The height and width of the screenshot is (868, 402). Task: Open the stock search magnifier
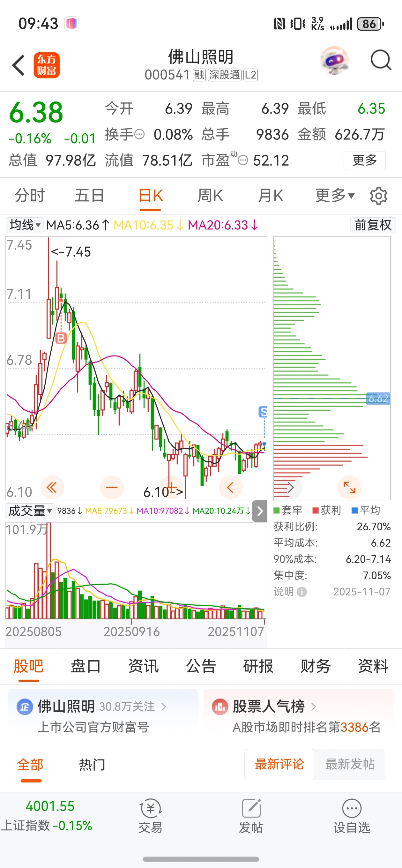point(381,60)
